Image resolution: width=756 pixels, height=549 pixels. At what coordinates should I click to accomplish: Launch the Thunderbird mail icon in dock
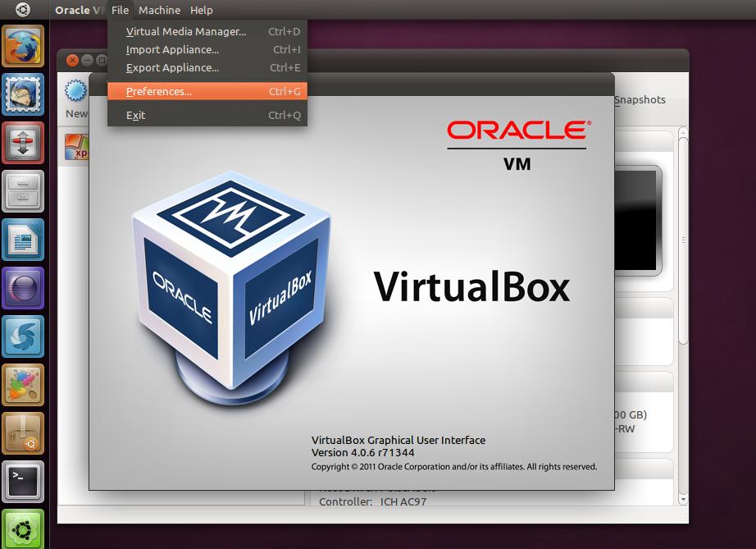23,94
